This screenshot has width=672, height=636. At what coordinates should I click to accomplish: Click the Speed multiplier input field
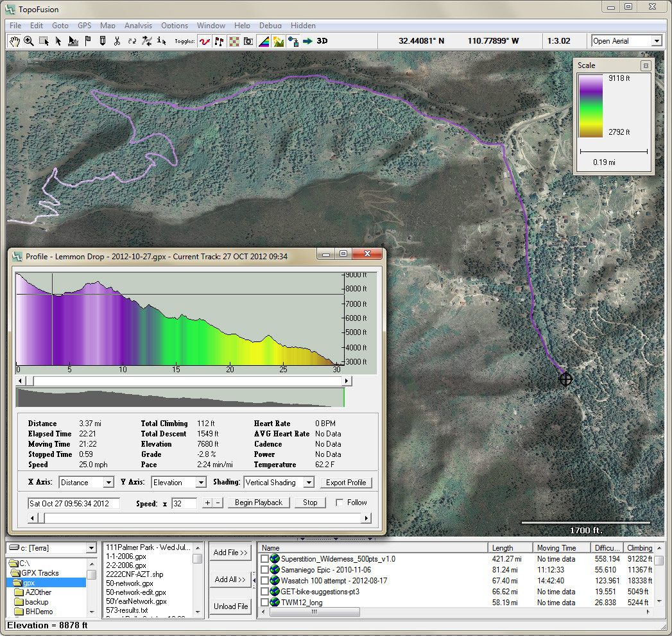(x=184, y=503)
